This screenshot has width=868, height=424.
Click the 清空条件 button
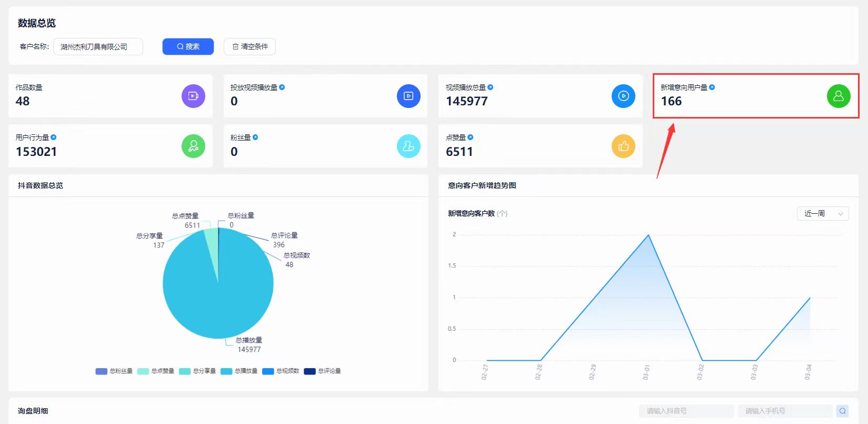pos(250,46)
